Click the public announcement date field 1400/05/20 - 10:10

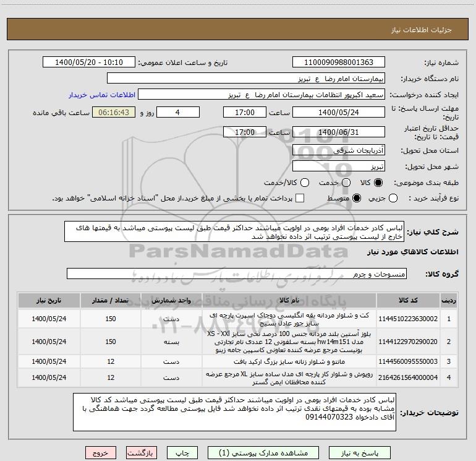(89, 62)
